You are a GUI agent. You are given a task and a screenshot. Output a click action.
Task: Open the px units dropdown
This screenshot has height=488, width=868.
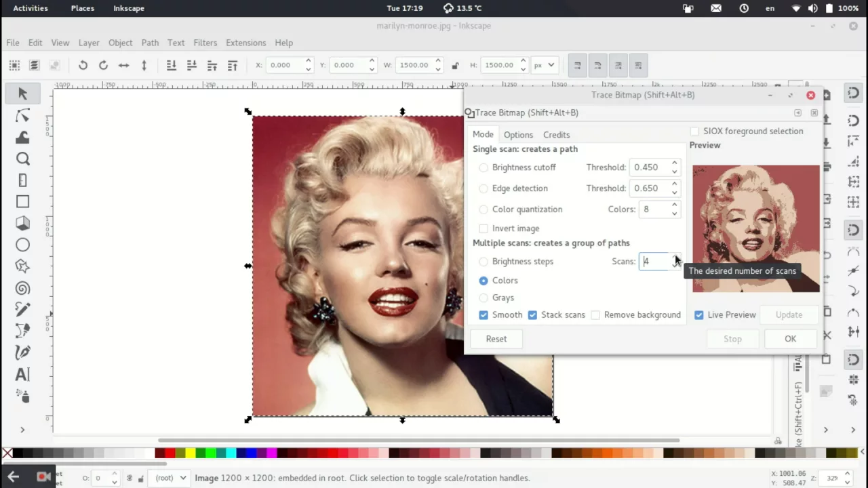(544, 65)
